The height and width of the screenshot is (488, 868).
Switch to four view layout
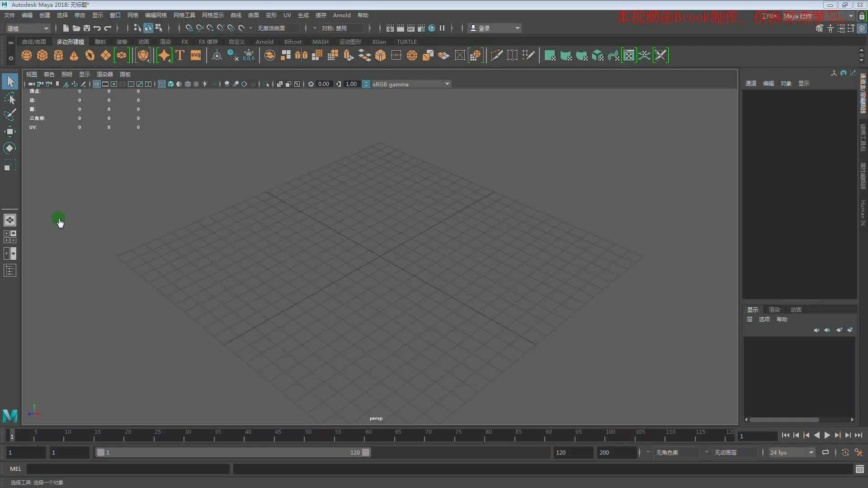[x=10, y=237]
